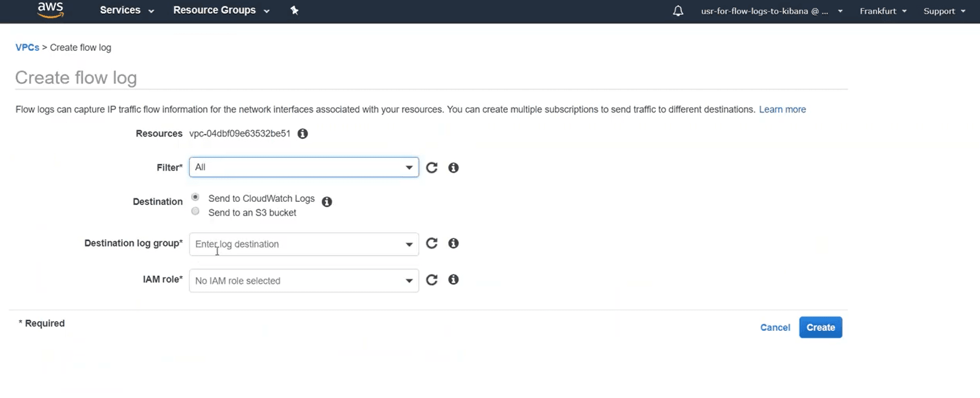
Task: Expand the IAM role dropdown
Action: click(x=304, y=281)
